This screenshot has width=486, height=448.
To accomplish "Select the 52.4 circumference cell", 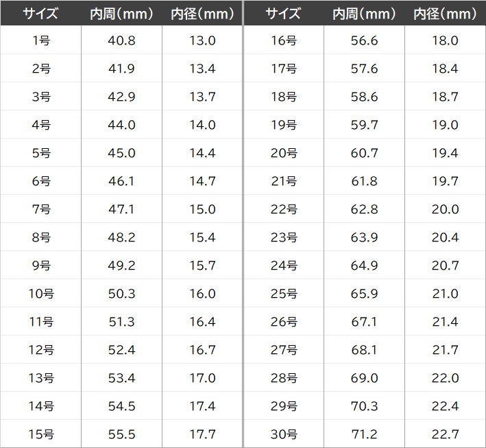I will click(x=122, y=350).
